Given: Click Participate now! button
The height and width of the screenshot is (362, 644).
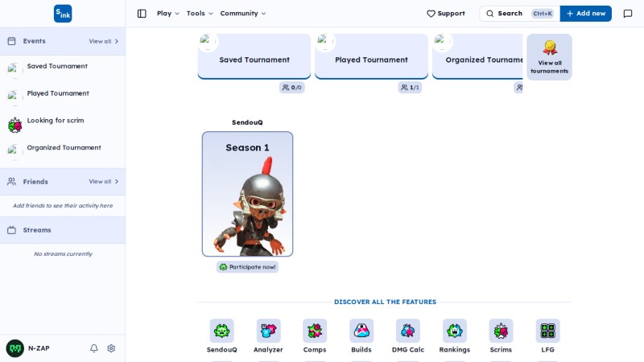Looking at the screenshot, I should [x=248, y=267].
